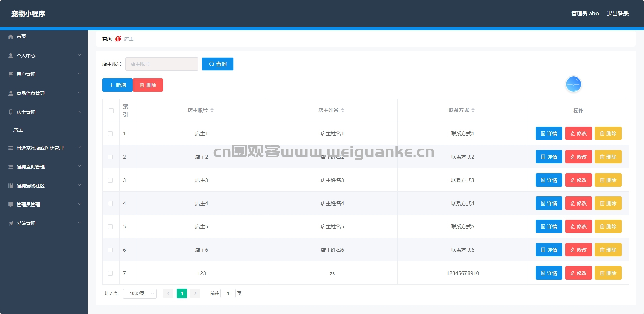644x314 pixels.
Task: Click the paper plane icon beside 系统管理
Action: [x=11, y=223]
